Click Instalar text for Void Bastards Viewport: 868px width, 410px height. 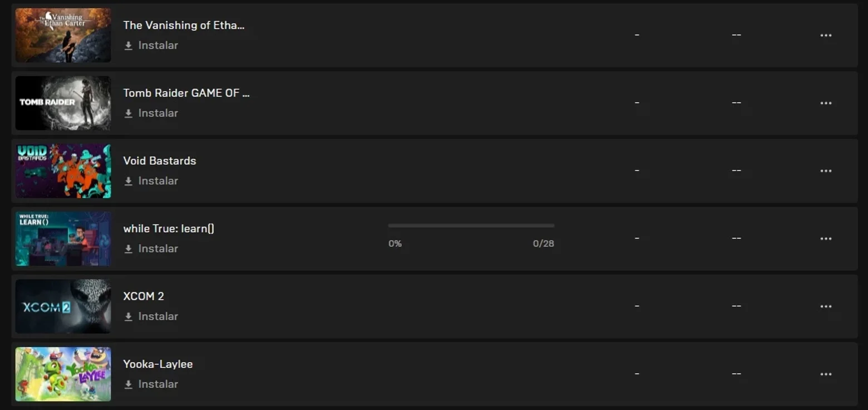[x=158, y=181]
